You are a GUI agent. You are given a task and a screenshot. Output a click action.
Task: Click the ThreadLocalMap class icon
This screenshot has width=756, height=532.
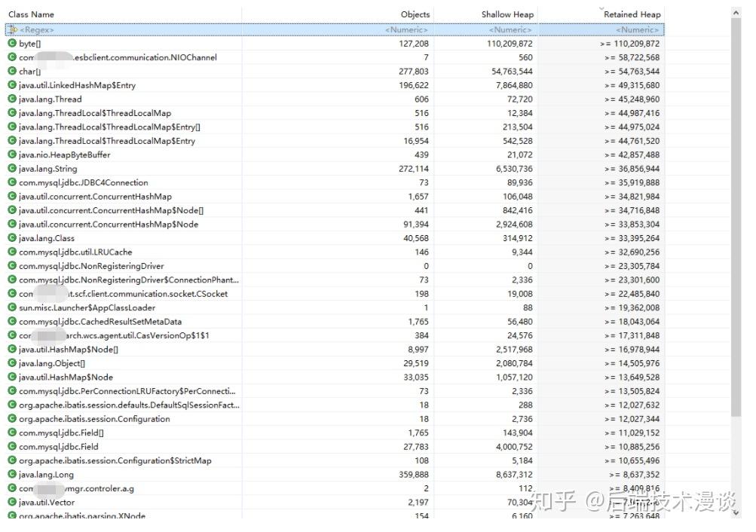(x=12, y=113)
